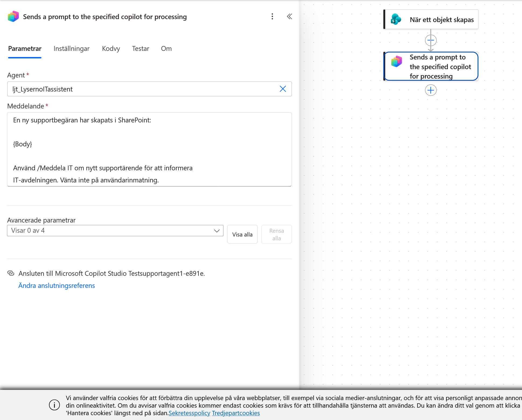Open the Om tab
The height and width of the screenshot is (420, 522).
click(x=166, y=49)
